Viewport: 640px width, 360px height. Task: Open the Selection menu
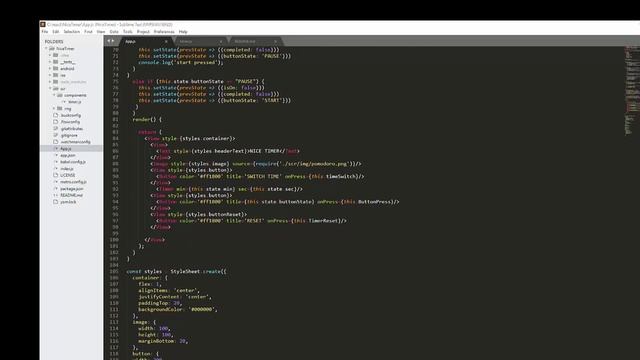click(71, 31)
